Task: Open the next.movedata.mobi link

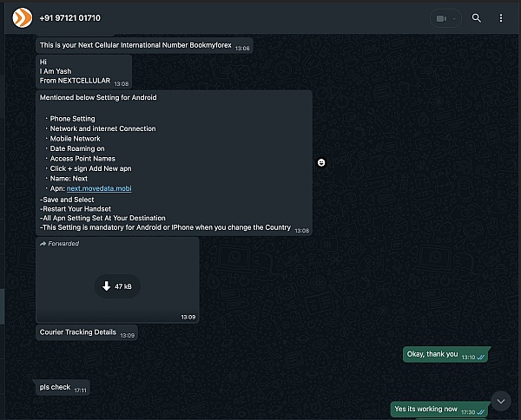Action: tap(99, 188)
